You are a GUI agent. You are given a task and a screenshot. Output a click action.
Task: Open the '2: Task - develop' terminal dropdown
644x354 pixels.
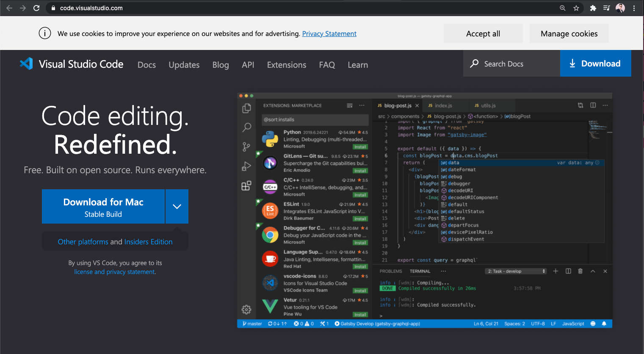[x=516, y=271]
